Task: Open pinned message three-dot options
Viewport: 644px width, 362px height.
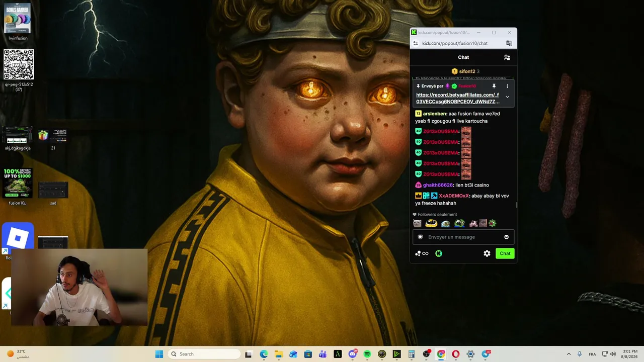Action: coord(507,86)
